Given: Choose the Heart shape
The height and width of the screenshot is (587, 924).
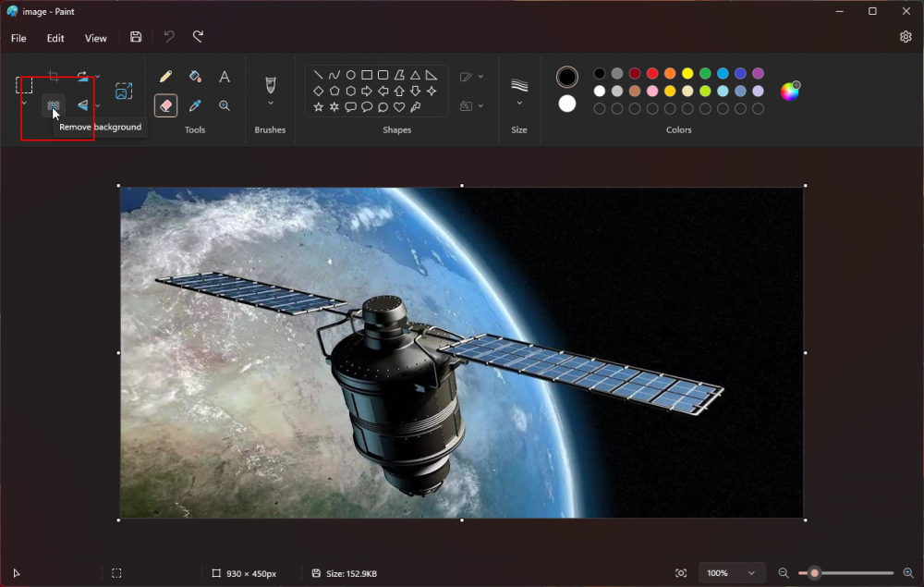Looking at the screenshot, I should click(399, 106).
